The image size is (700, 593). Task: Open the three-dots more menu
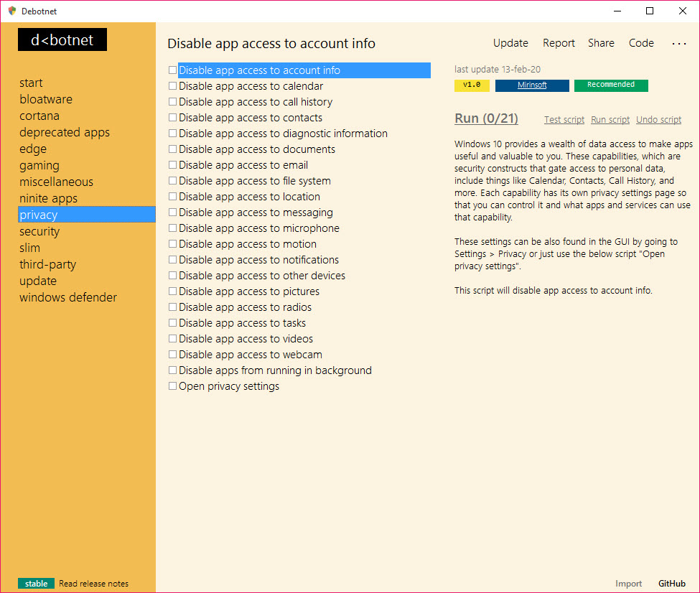pyautogui.click(x=678, y=44)
